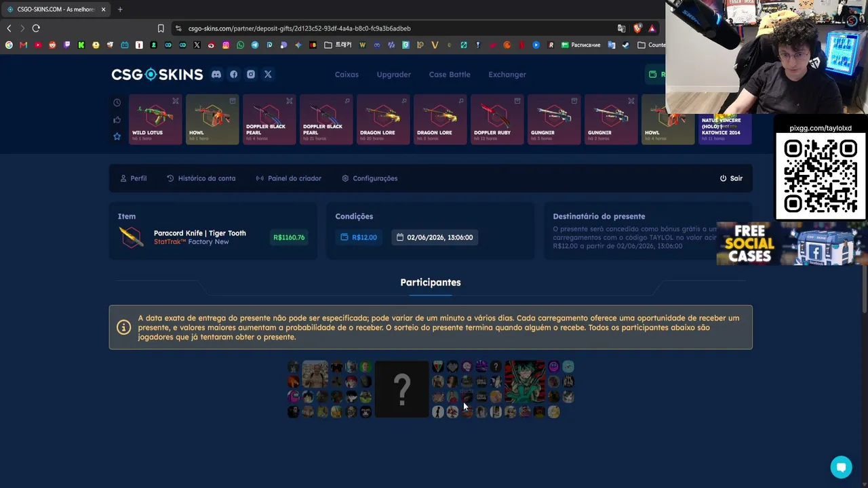Viewport: 868px width, 488px height.
Task: Click the Paracord Knife | Tiger Tooth name
Action: coord(200,233)
